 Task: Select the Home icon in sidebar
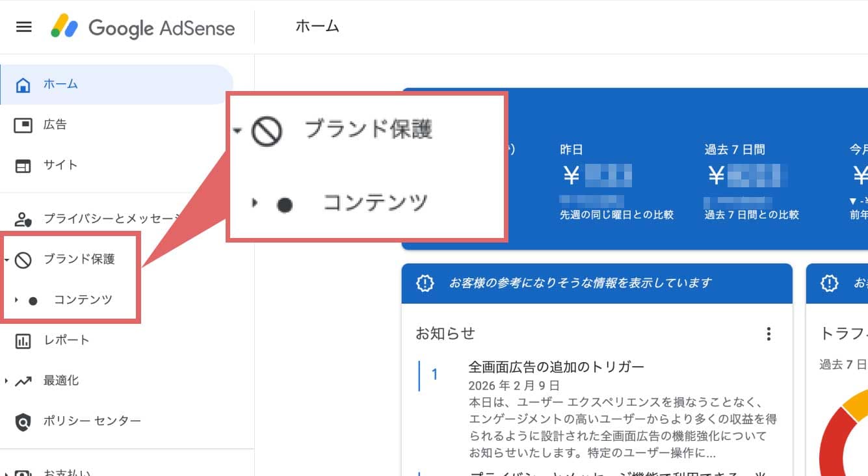(23, 85)
